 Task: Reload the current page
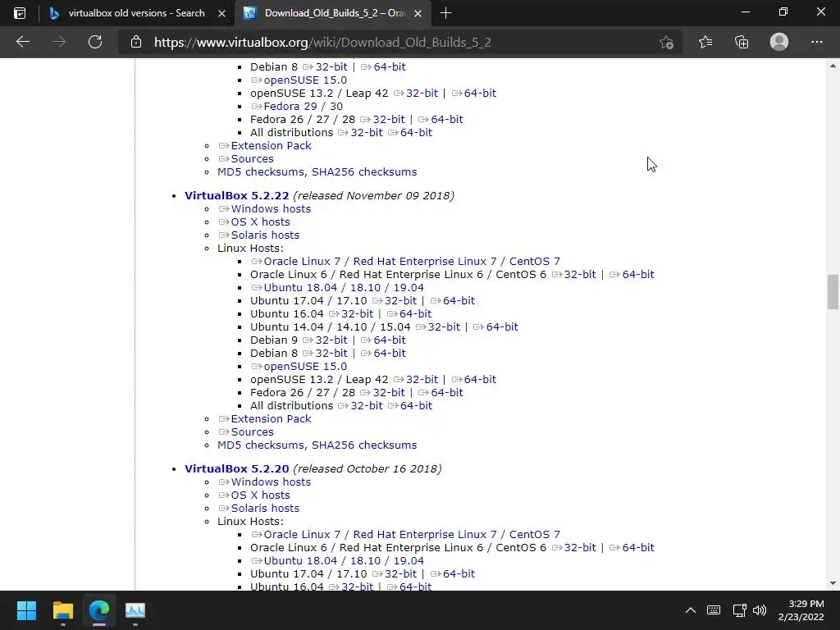pos(95,42)
